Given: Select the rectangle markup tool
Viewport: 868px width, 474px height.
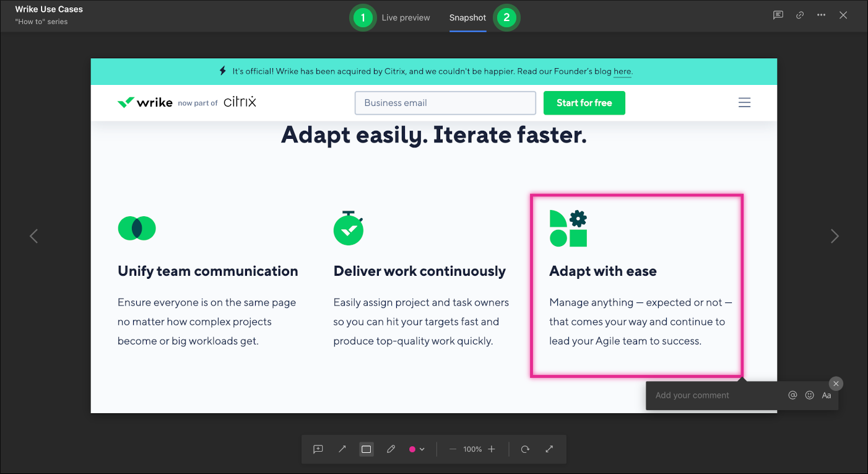Looking at the screenshot, I should coord(367,449).
